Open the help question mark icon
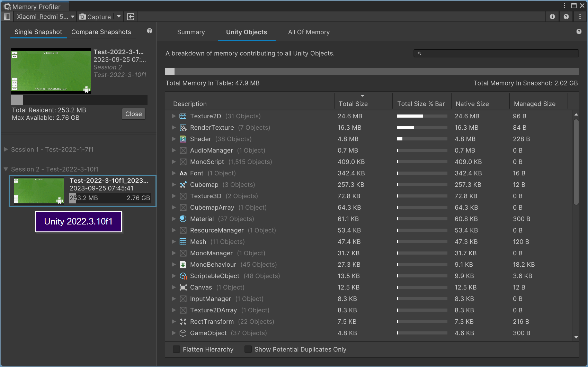The height and width of the screenshot is (367, 588). pos(566,16)
